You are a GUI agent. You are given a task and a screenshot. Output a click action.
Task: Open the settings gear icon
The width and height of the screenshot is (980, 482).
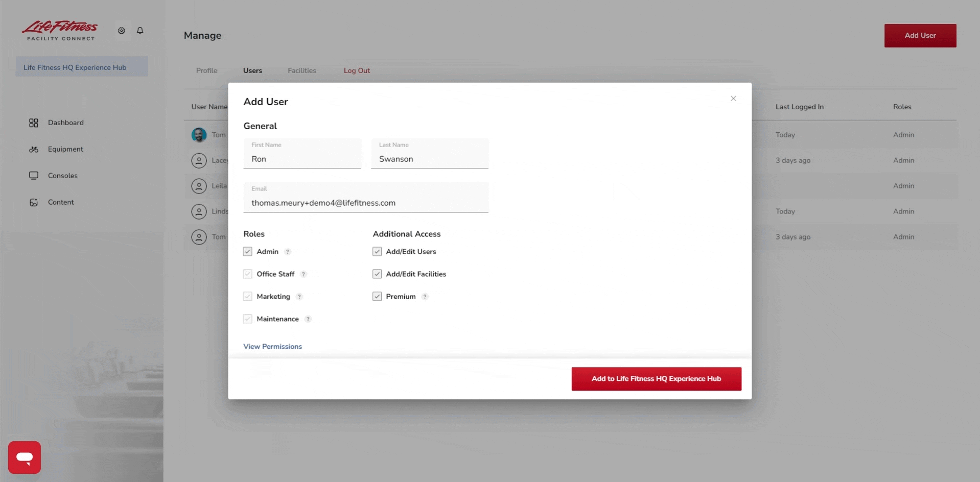(122, 31)
